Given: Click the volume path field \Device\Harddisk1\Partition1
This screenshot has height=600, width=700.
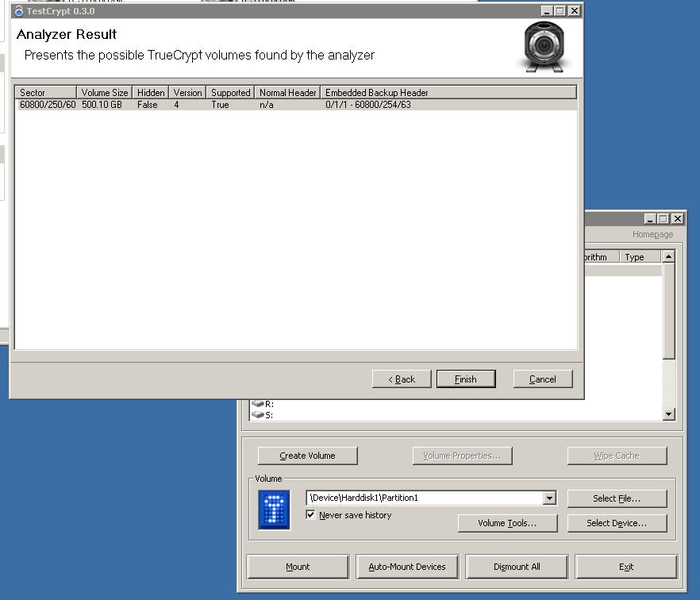Looking at the screenshot, I should (x=425, y=498).
